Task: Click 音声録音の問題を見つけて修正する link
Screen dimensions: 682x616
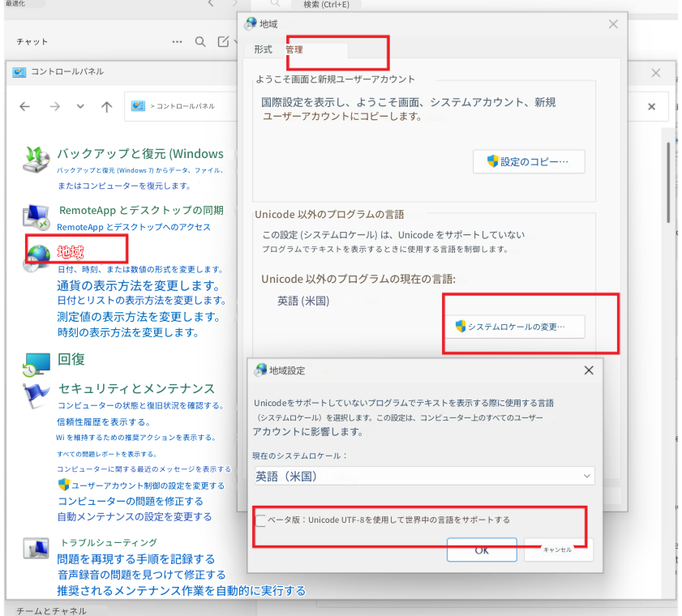Action: 141,575
